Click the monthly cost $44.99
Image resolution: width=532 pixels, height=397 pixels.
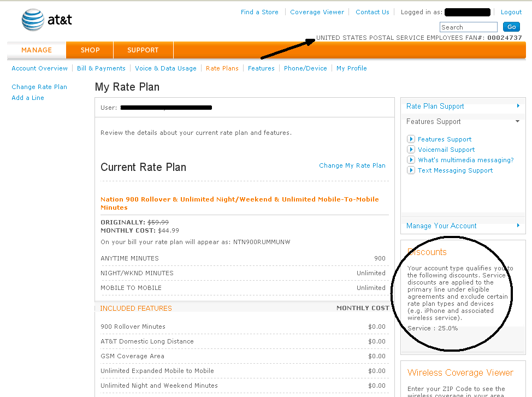169,230
